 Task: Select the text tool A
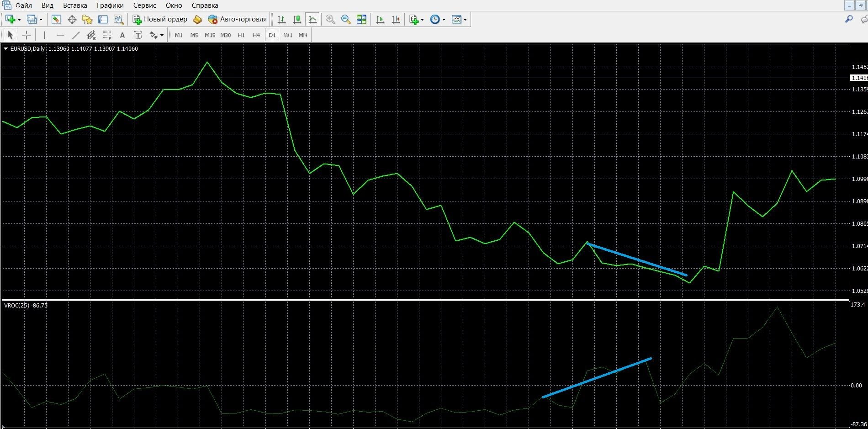click(x=122, y=35)
